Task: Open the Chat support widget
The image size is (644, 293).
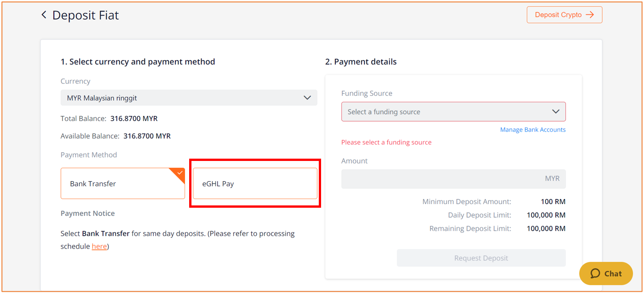Action: pos(606,274)
